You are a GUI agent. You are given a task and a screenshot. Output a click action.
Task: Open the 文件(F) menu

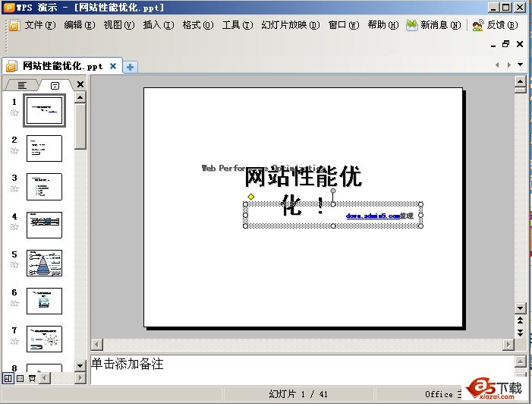pos(40,25)
